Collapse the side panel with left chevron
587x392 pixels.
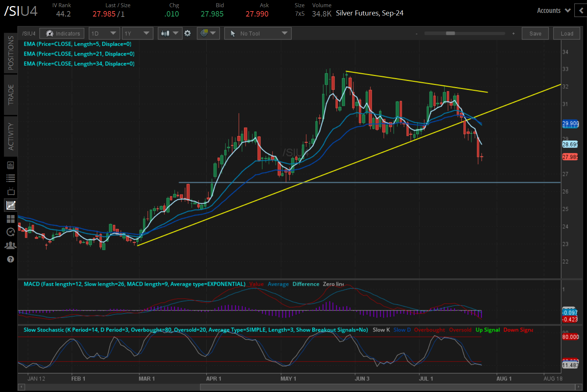point(581,10)
